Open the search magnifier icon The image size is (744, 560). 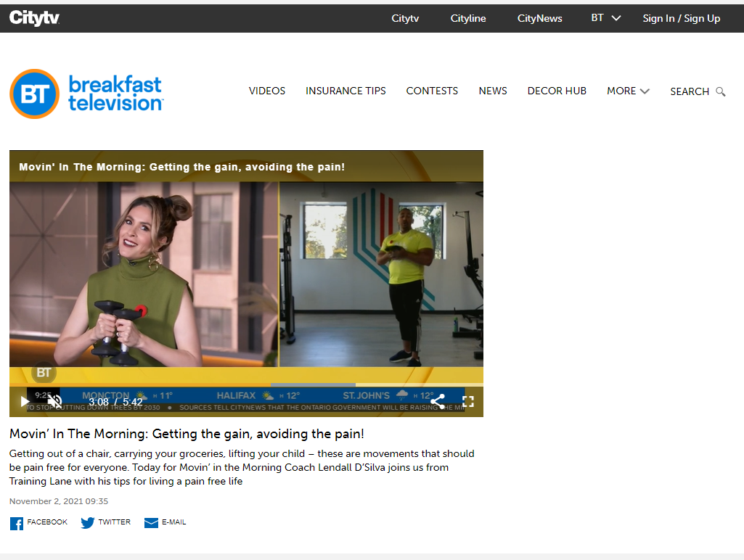click(x=721, y=91)
